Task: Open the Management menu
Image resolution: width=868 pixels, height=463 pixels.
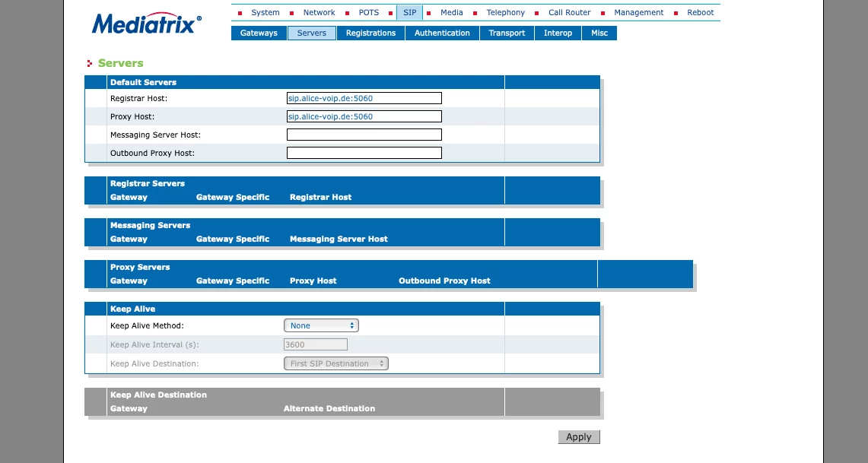Action: (x=639, y=12)
